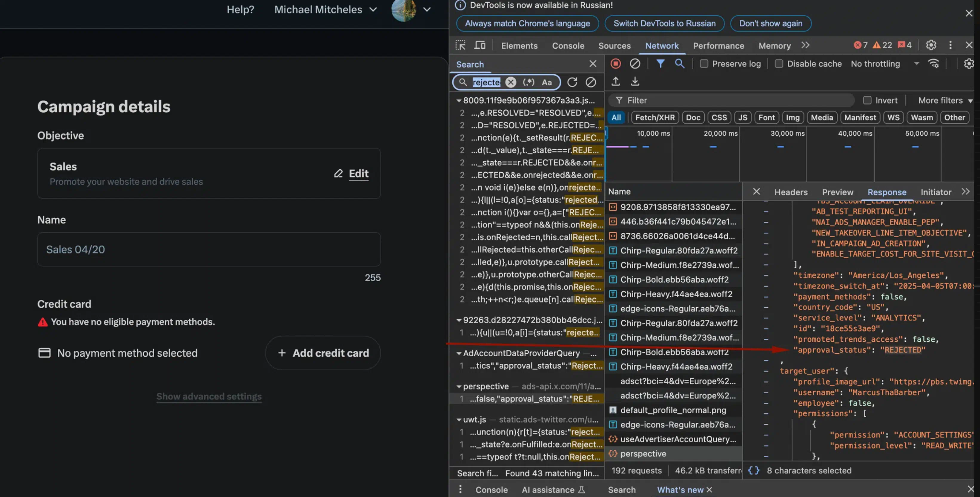Screen dimensions: 980x497
Task: Open the Preview tab of the request
Action: click(837, 192)
